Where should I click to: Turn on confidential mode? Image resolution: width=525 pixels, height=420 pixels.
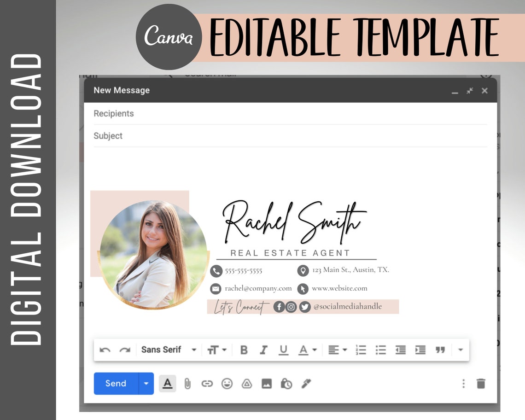pos(286,383)
